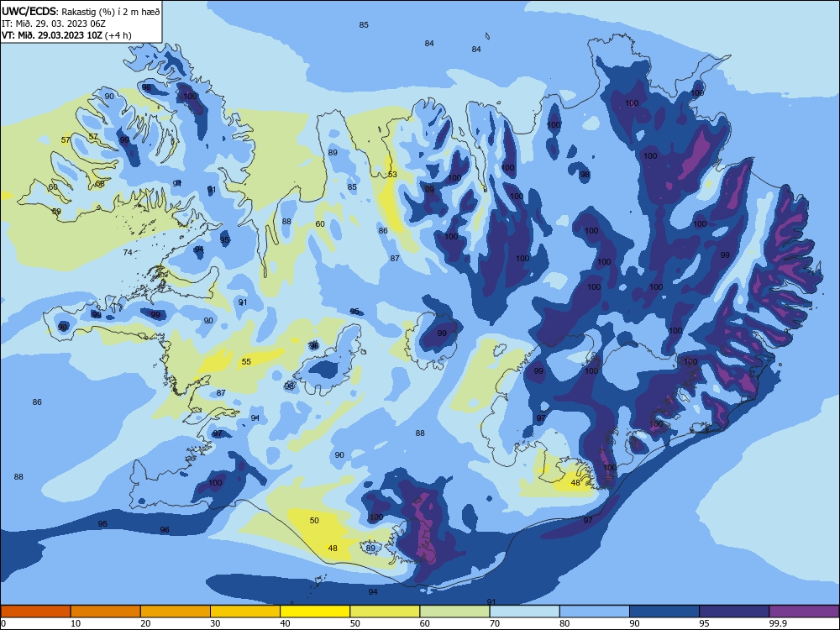Click the 95–99.9 navy legend swatch
This screenshot has height=630, width=840.
click(x=734, y=612)
